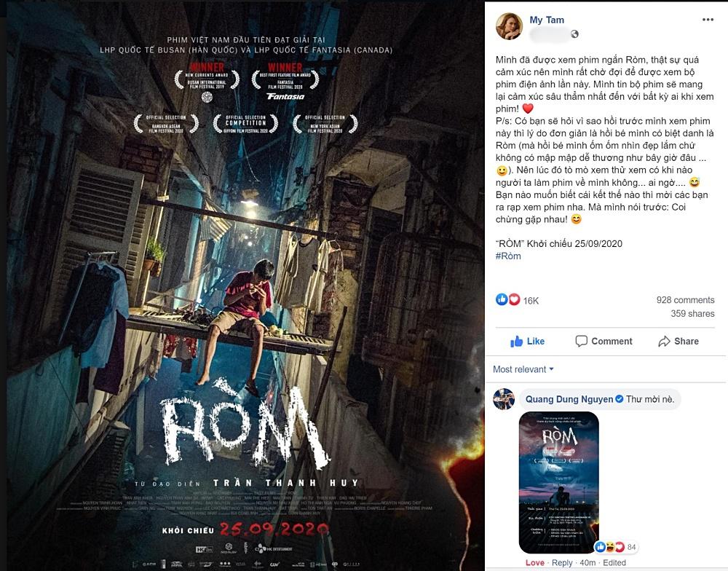
Task: Click the red heart reaction icon
Action: [514, 299]
